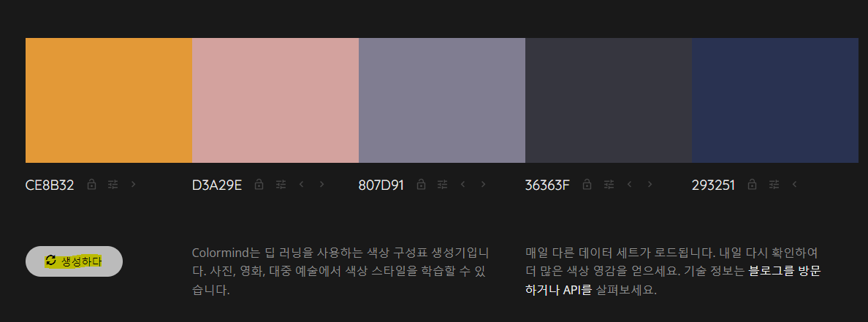
Task: Click the pink D3A29E swatch
Action: coord(275,100)
